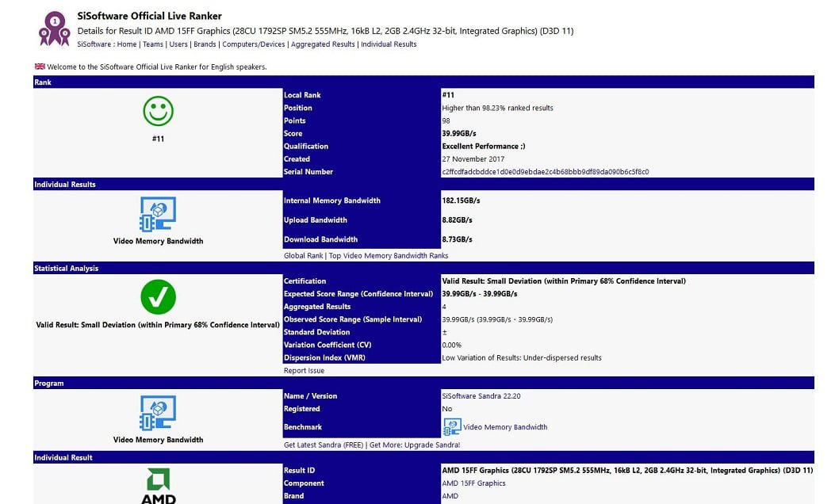View Top Video Memory Bandwidth Ranks

tap(389, 256)
